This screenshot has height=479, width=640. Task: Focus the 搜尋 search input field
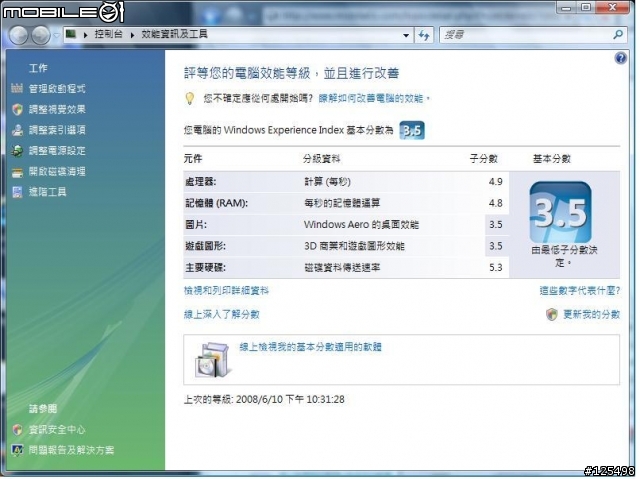click(x=527, y=35)
